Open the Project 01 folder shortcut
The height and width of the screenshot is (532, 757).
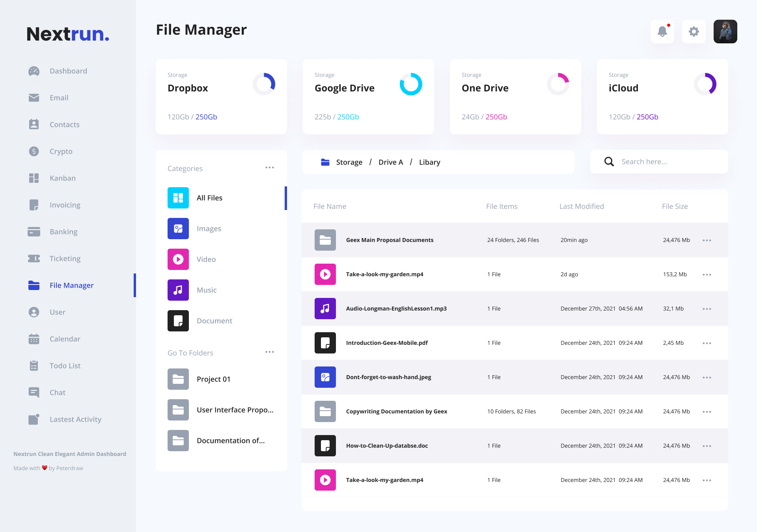[x=213, y=379]
